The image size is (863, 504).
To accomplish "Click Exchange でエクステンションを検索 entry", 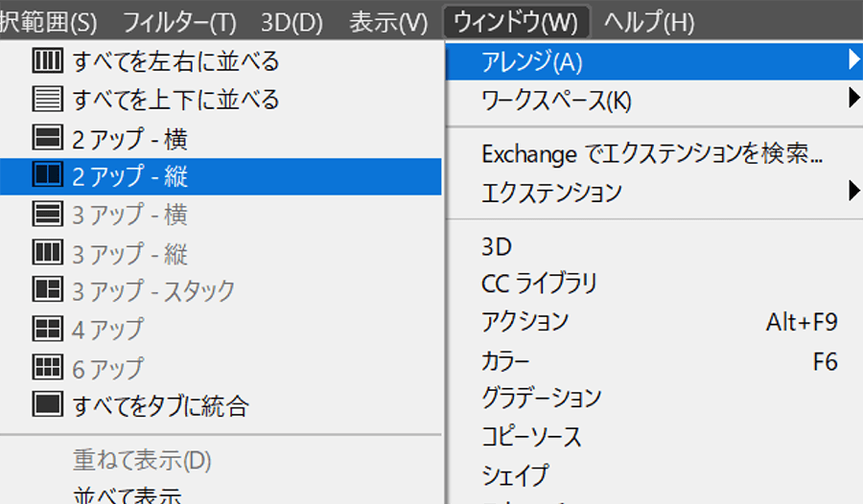I will coord(652,153).
